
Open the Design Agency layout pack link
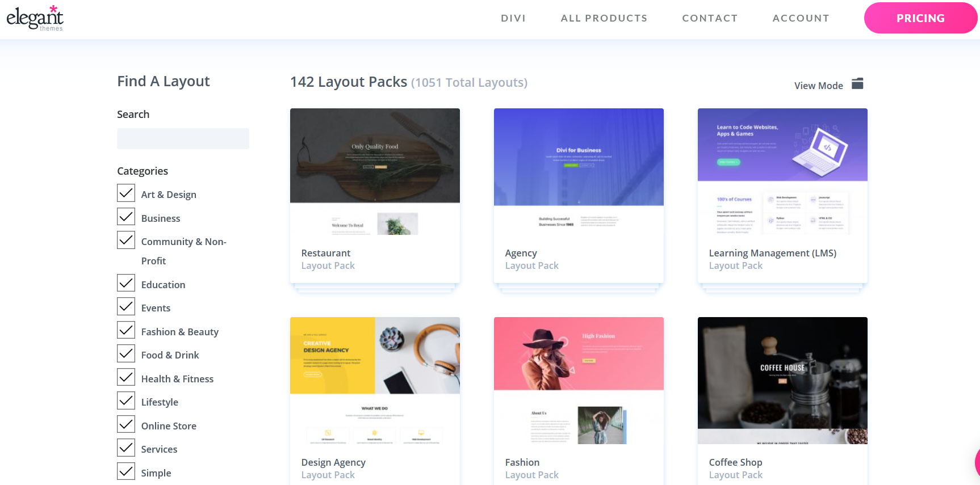[333, 462]
